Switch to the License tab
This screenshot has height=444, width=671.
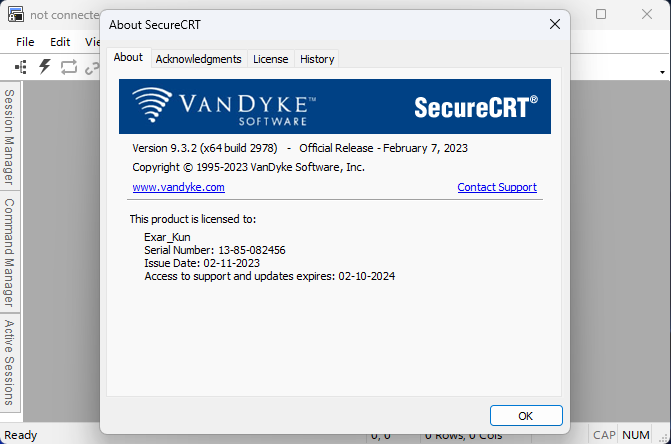(x=270, y=59)
